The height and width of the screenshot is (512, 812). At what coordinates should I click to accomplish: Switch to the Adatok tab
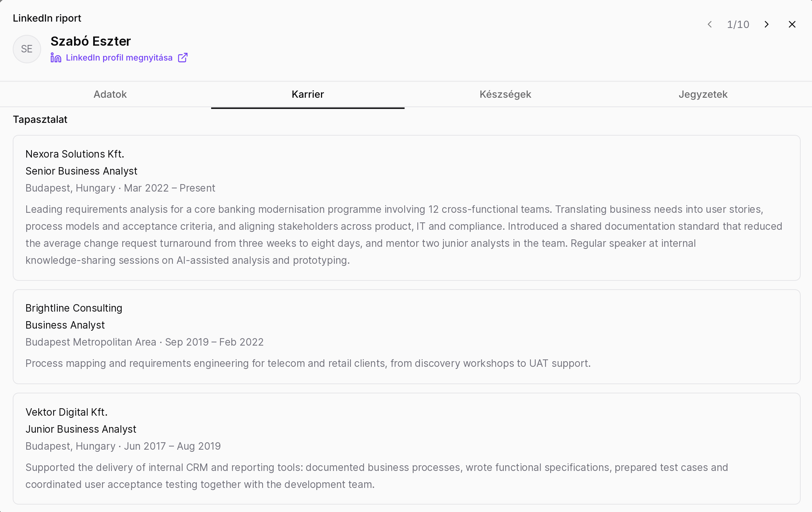pyautogui.click(x=110, y=94)
